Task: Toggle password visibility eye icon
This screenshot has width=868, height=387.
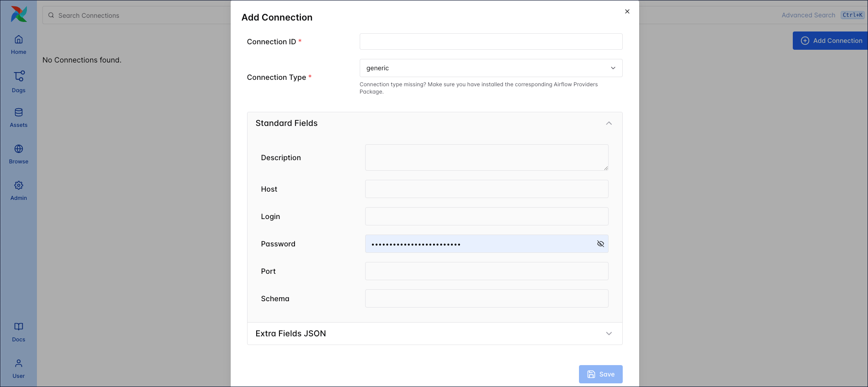Action: pos(600,244)
